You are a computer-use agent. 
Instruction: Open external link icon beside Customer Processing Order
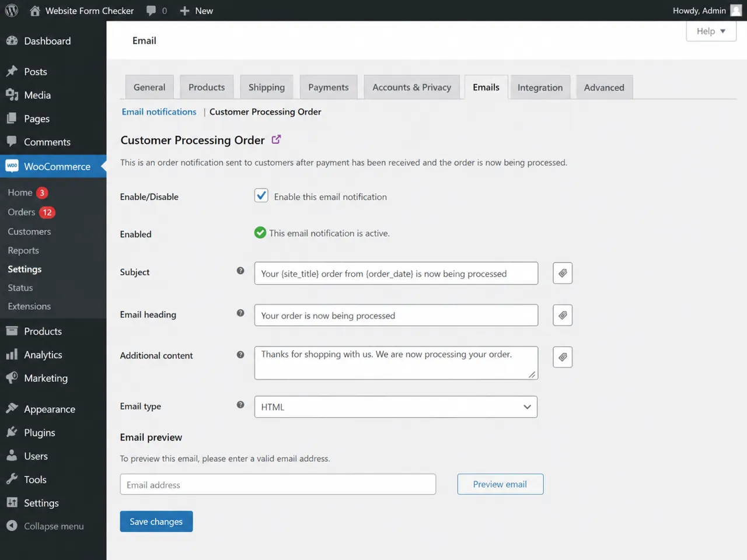pos(276,139)
